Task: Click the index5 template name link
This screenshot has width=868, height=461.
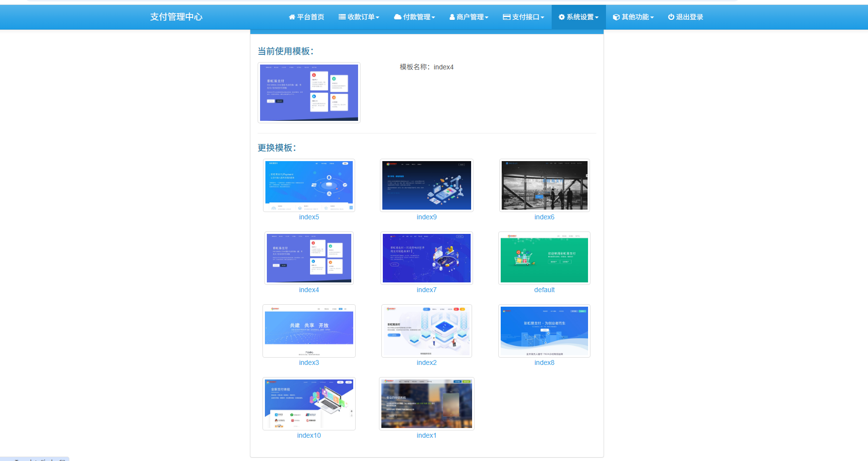Action: point(309,217)
